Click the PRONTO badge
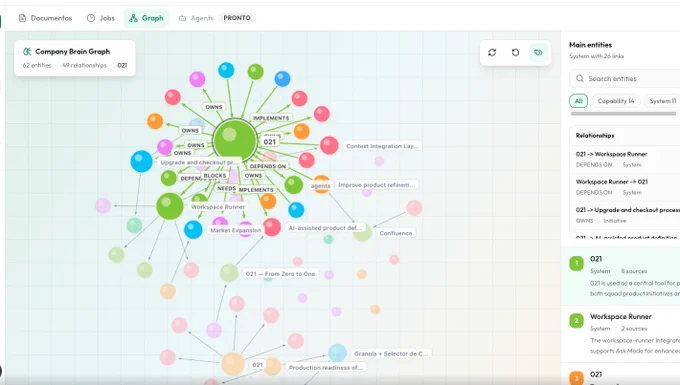This screenshot has height=385, width=680. pyautogui.click(x=237, y=18)
